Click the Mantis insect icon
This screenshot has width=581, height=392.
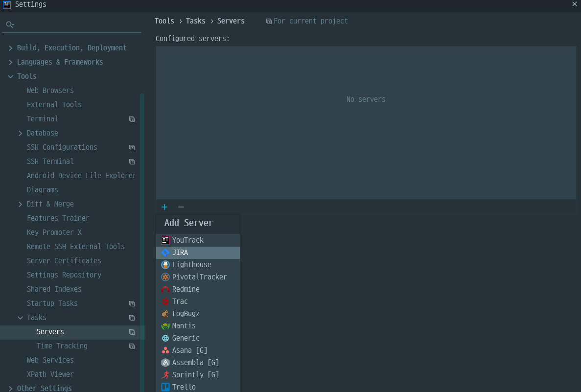point(165,325)
